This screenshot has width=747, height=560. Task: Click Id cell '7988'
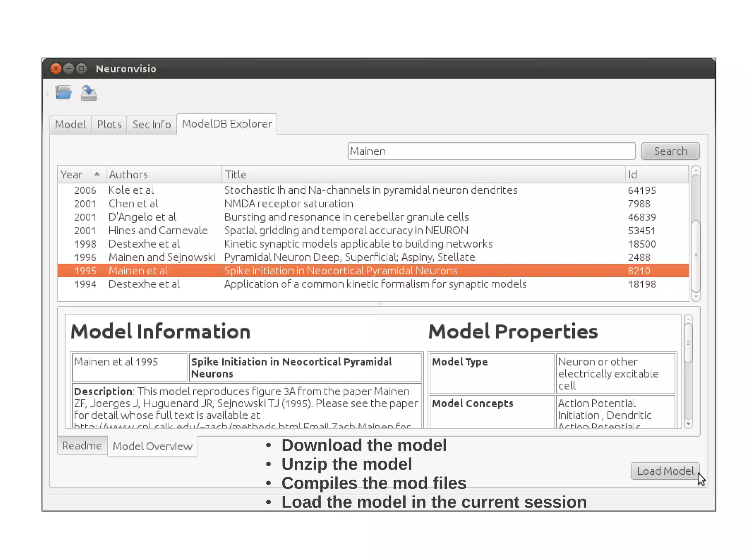(639, 204)
